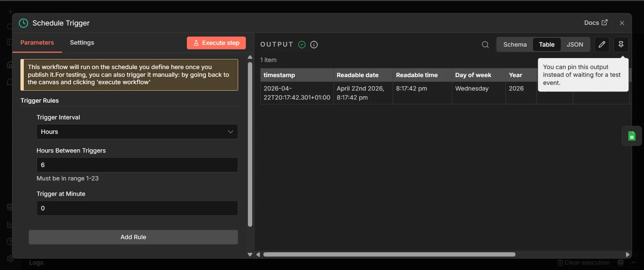Click the Readable date column header

click(x=363, y=75)
